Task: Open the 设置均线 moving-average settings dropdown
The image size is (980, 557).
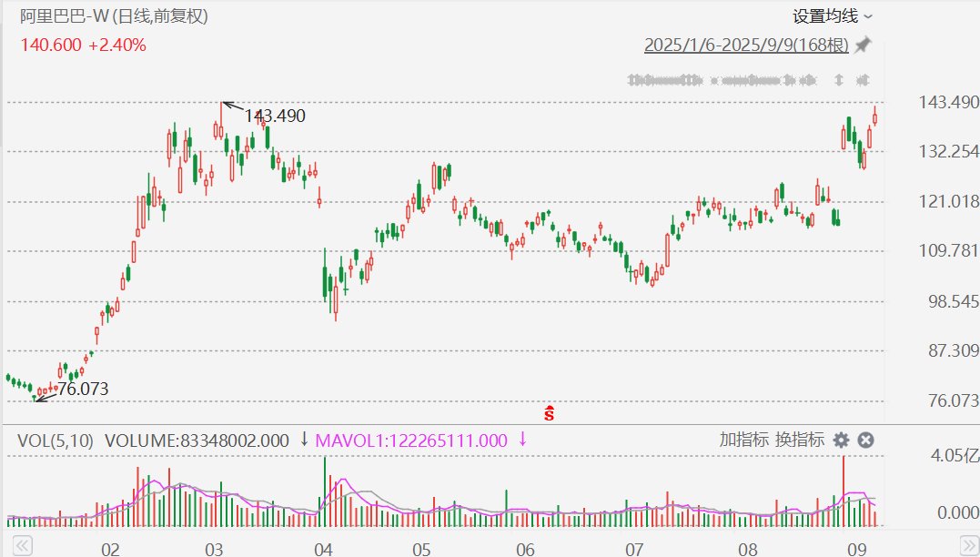Action: pyautogui.click(x=833, y=16)
